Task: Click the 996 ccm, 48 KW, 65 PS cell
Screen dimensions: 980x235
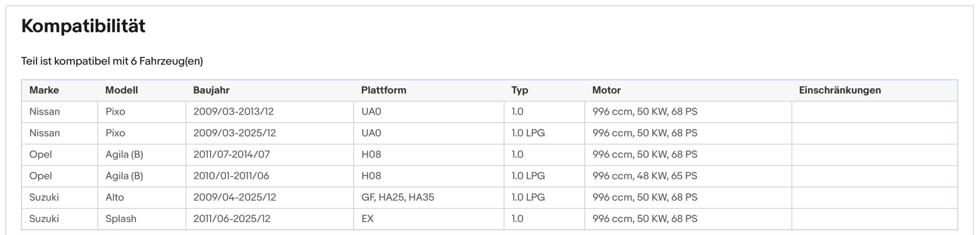Action: pyautogui.click(x=688, y=176)
